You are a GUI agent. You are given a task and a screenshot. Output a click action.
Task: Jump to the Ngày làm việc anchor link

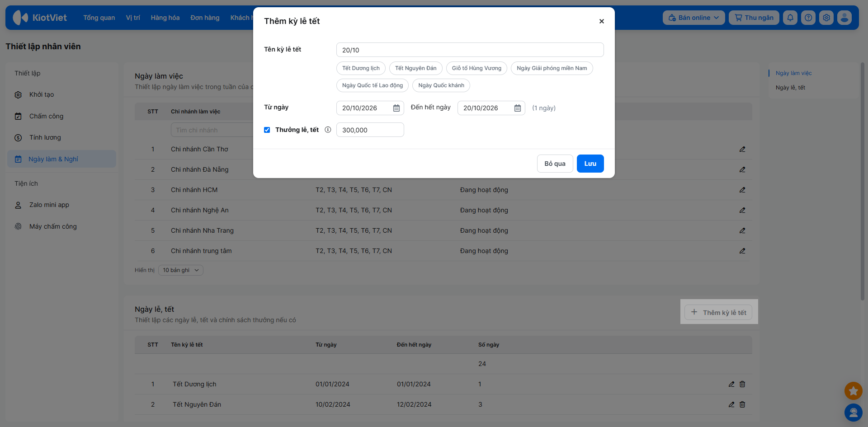pyautogui.click(x=793, y=73)
